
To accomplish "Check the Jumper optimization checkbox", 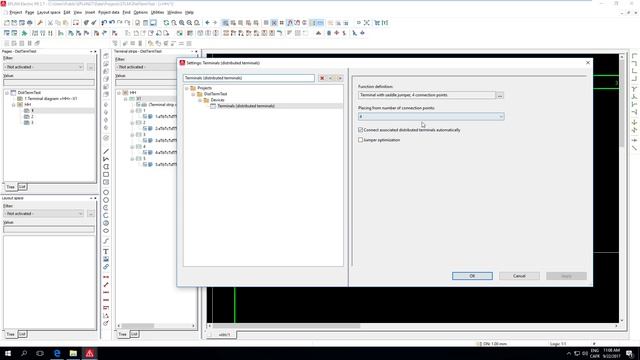I will (x=360, y=140).
